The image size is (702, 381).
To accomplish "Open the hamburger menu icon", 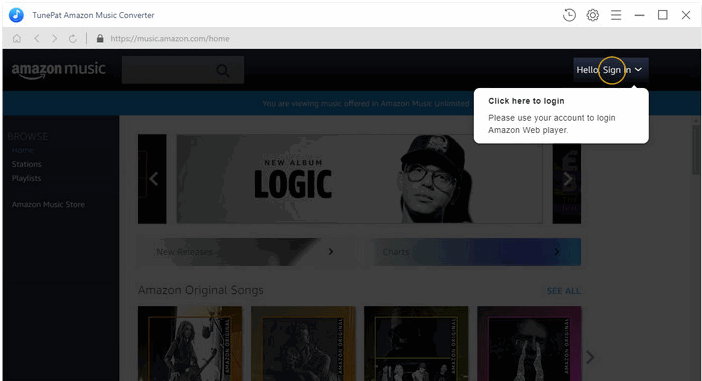I will click(616, 15).
